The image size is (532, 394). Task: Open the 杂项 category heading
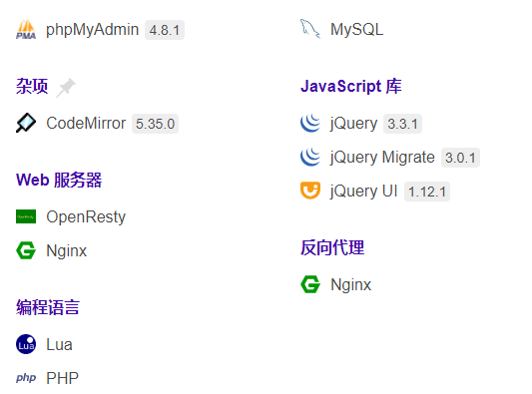[32, 86]
